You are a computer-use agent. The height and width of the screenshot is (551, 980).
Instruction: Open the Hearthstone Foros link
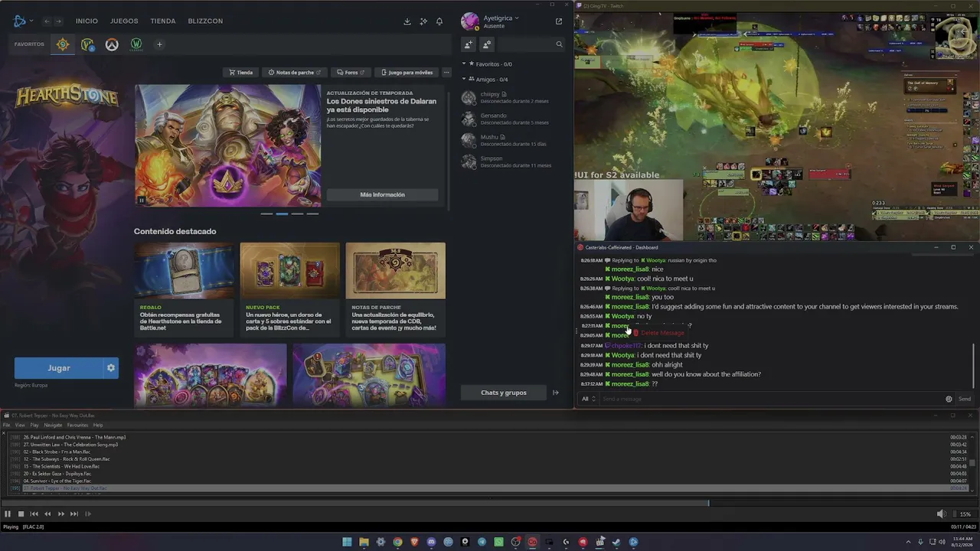[x=351, y=73]
